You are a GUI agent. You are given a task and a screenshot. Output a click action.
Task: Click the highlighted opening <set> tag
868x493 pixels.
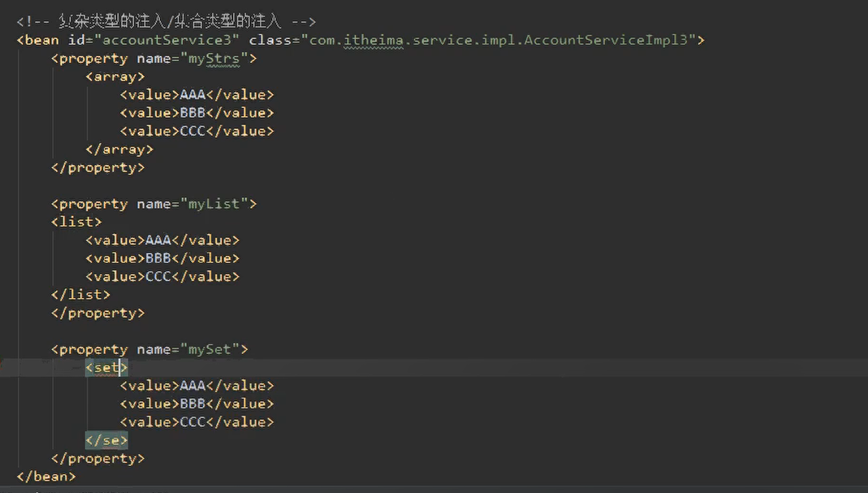coord(106,367)
